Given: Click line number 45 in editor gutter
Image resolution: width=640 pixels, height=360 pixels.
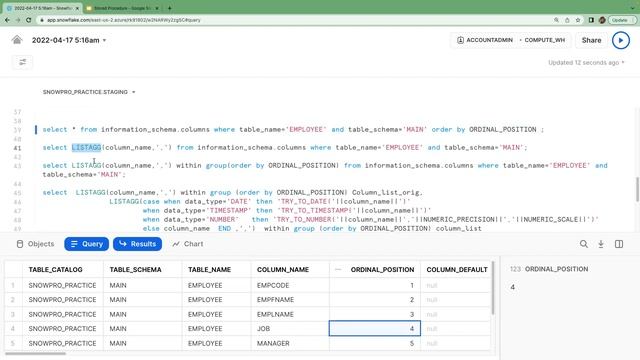Looking at the screenshot, I should click(x=17, y=193).
